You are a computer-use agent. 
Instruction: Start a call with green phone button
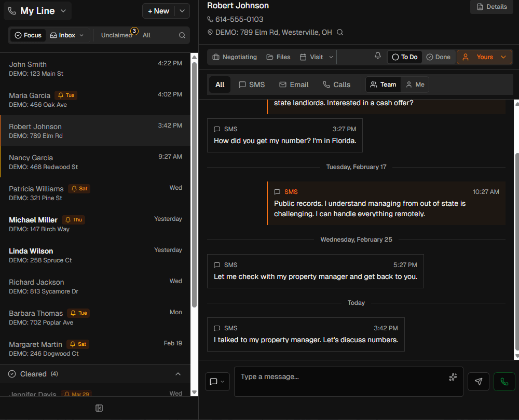pyautogui.click(x=504, y=382)
